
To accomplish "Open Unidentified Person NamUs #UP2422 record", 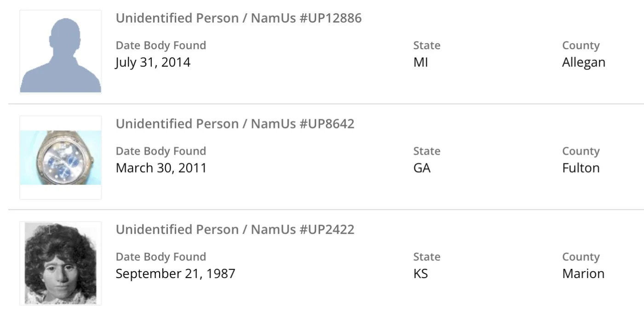I will coord(235,229).
